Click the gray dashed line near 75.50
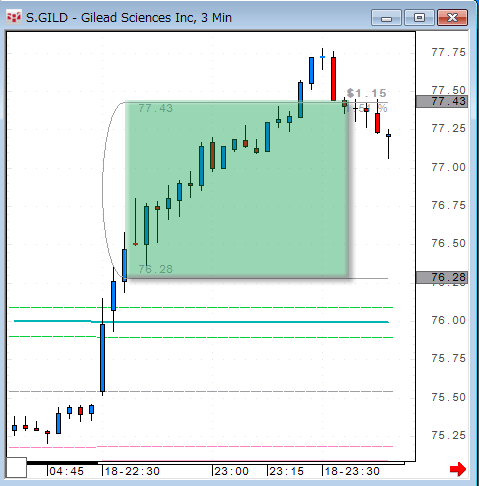The height and width of the screenshot is (486, 479). click(x=201, y=391)
